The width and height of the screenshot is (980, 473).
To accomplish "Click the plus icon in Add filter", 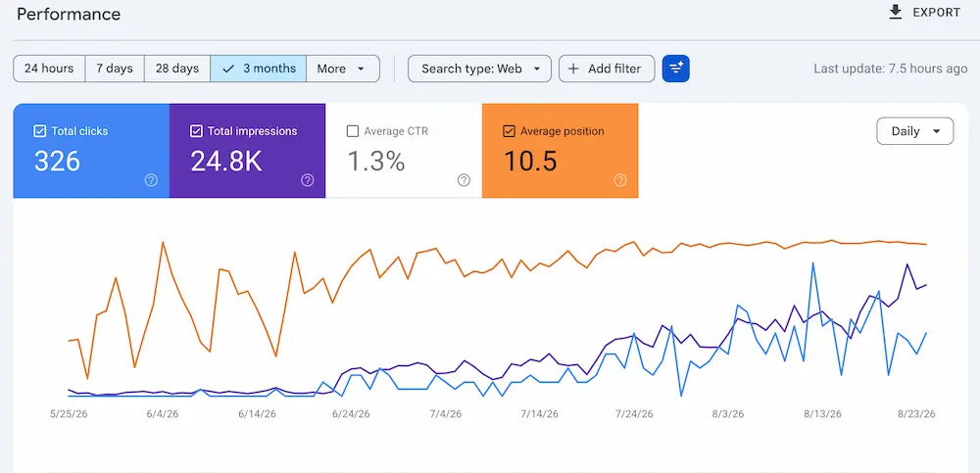I will pyautogui.click(x=573, y=69).
